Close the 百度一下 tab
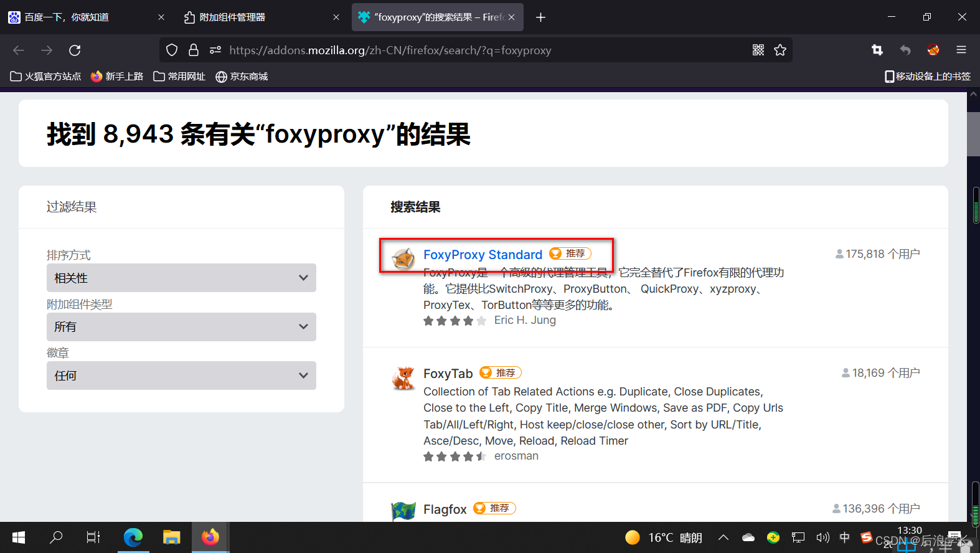 [161, 17]
